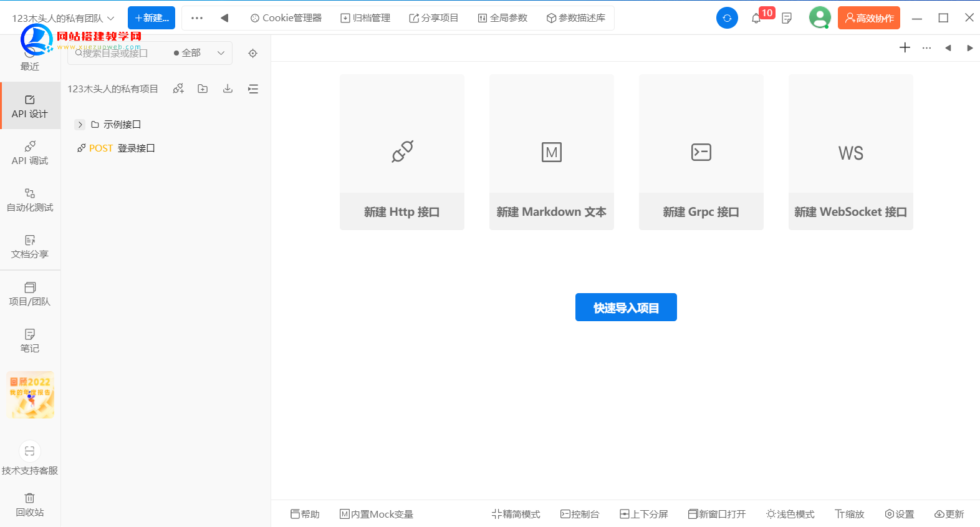Open Cookie管理器 from top menu
The image size is (980, 527).
286,18
